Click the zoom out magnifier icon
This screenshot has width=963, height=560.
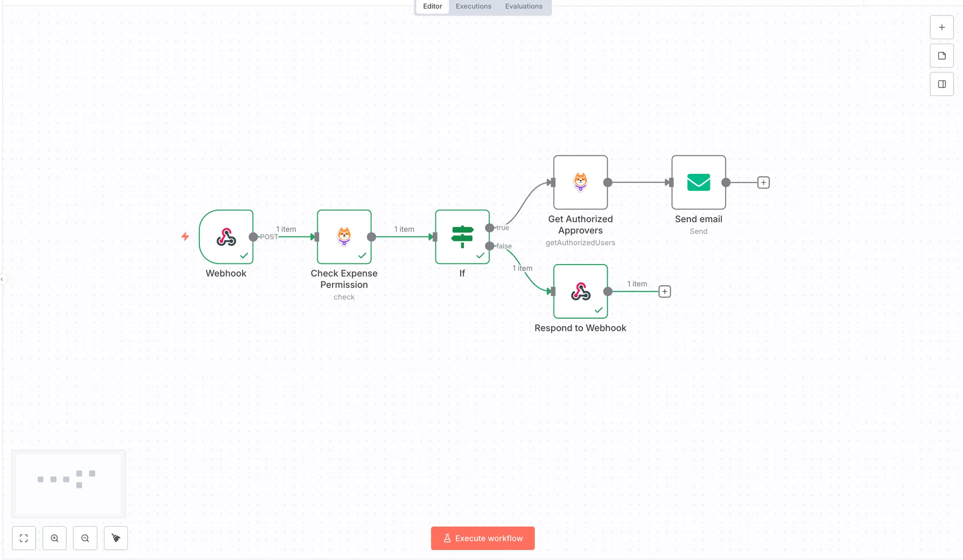[85, 538]
